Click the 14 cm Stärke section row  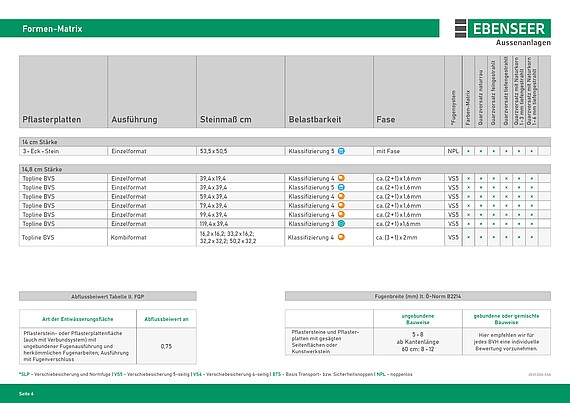coord(285,142)
